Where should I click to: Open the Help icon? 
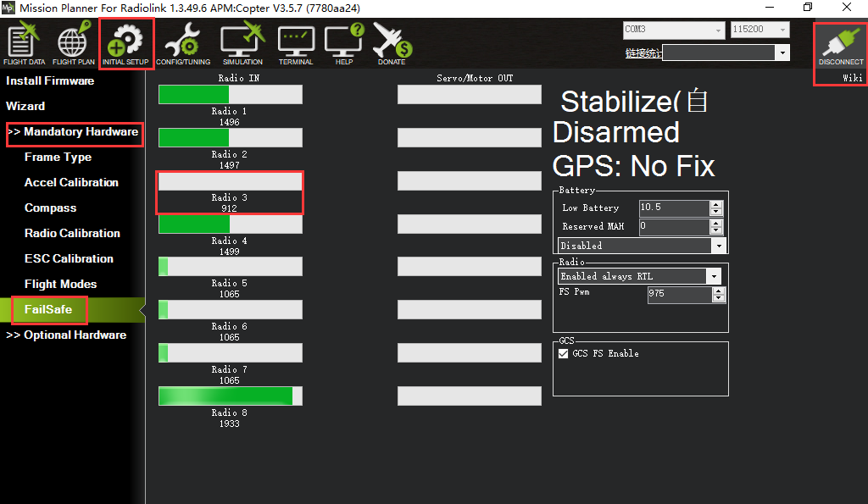[x=344, y=44]
